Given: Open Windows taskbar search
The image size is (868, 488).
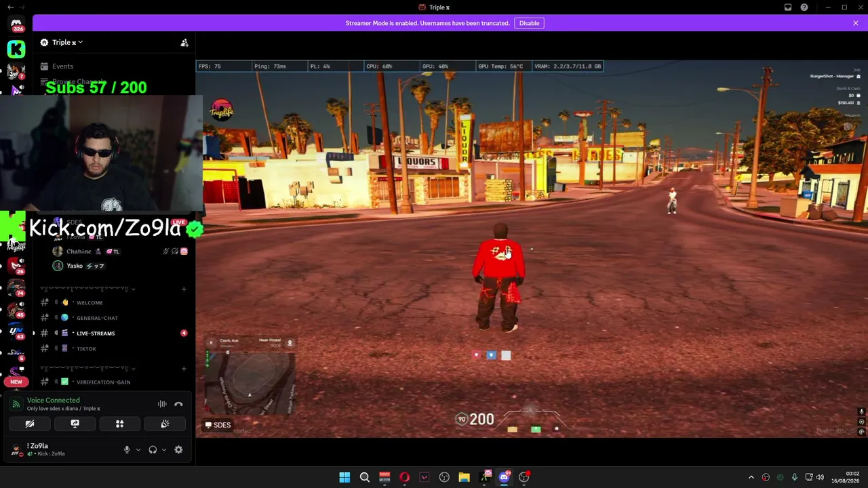Looking at the screenshot, I should pyautogui.click(x=365, y=477).
